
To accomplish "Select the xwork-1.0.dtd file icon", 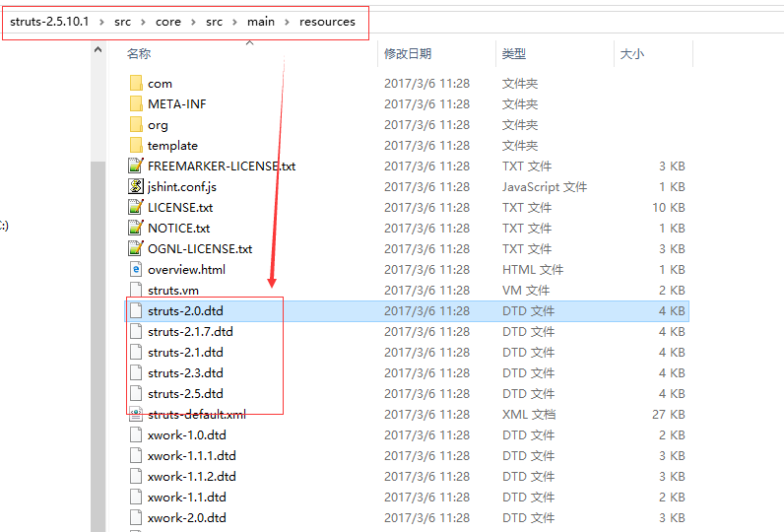I will (x=136, y=435).
